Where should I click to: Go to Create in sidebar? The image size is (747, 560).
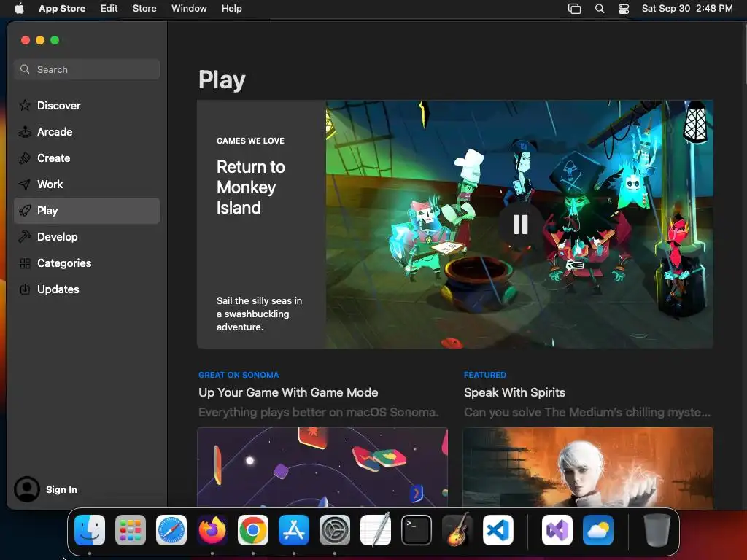(x=87, y=158)
